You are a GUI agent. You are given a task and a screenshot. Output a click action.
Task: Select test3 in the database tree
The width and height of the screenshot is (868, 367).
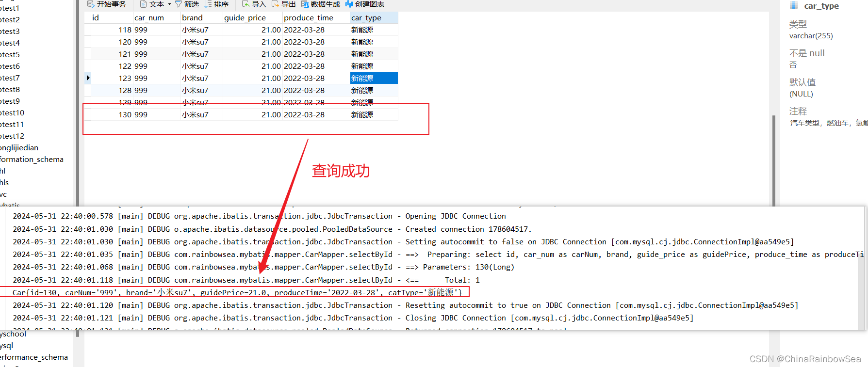(10, 32)
